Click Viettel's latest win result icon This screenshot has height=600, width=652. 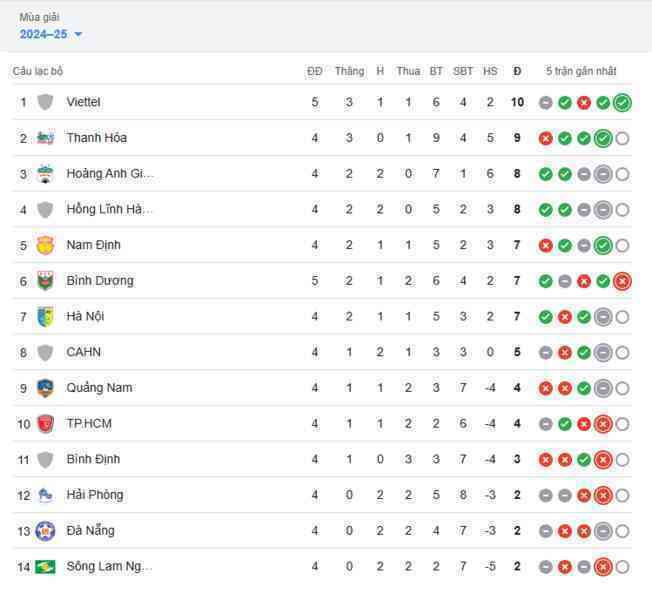(622, 103)
